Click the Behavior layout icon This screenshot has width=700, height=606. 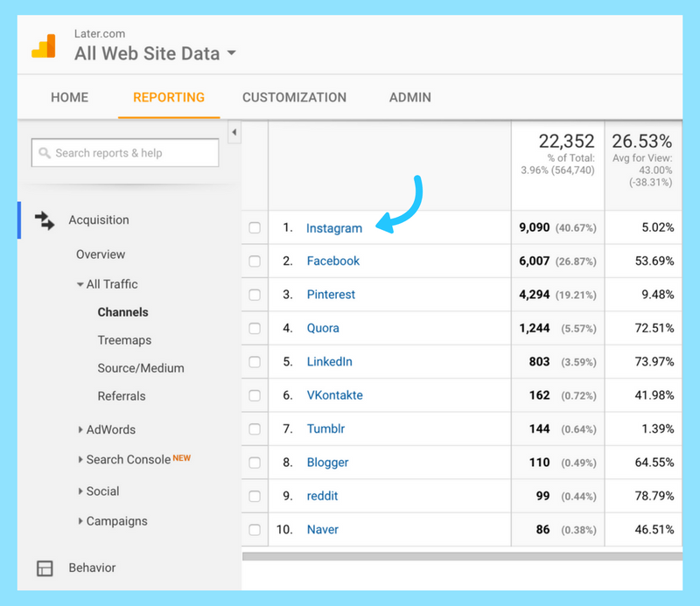(x=45, y=568)
